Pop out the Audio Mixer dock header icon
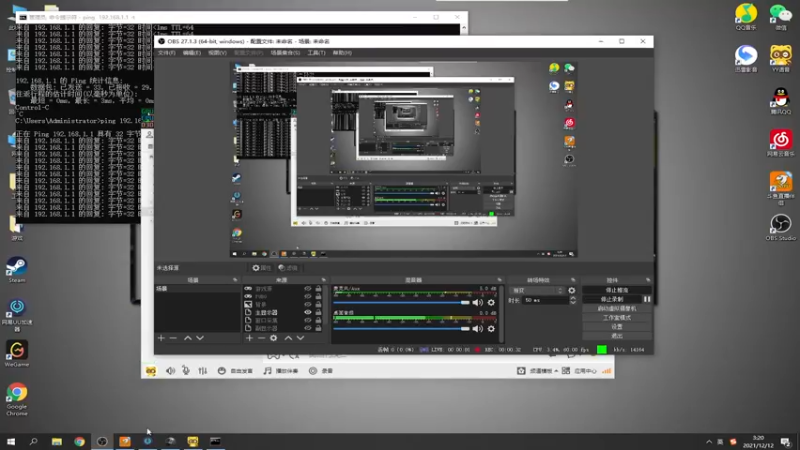 coord(499,280)
